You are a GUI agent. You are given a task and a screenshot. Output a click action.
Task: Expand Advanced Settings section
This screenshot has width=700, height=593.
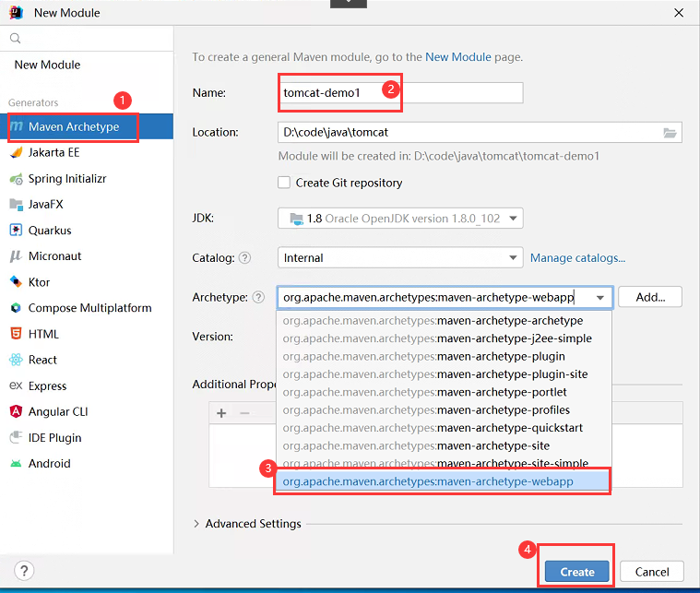(196, 524)
